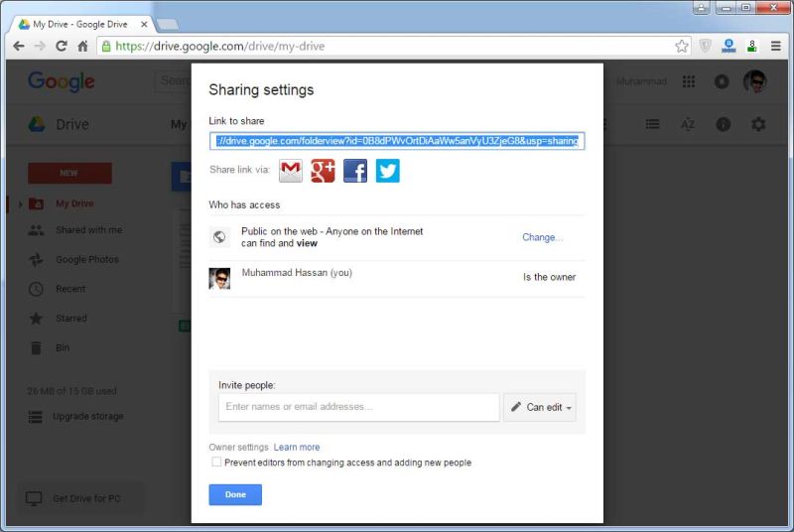
Task: Click browser forward arrow
Action: [40, 46]
